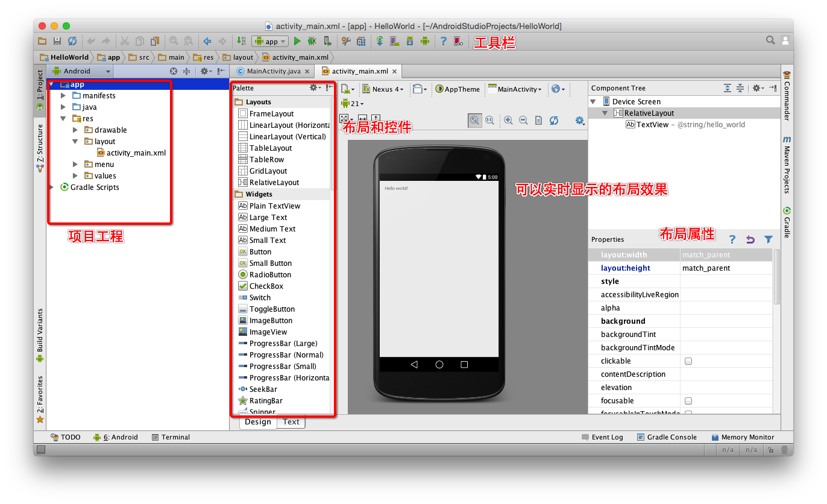Expand the java folder in the project tree
Screen dimensions: 827x504
pos(63,107)
